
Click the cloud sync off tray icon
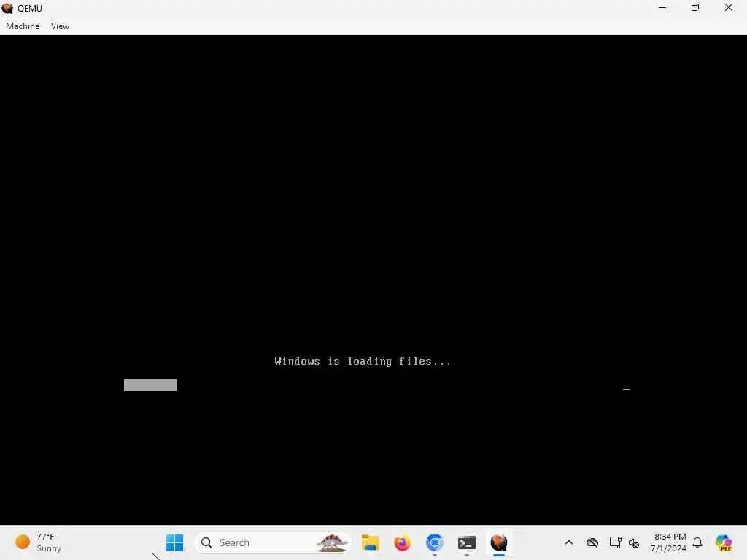[x=592, y=542]
